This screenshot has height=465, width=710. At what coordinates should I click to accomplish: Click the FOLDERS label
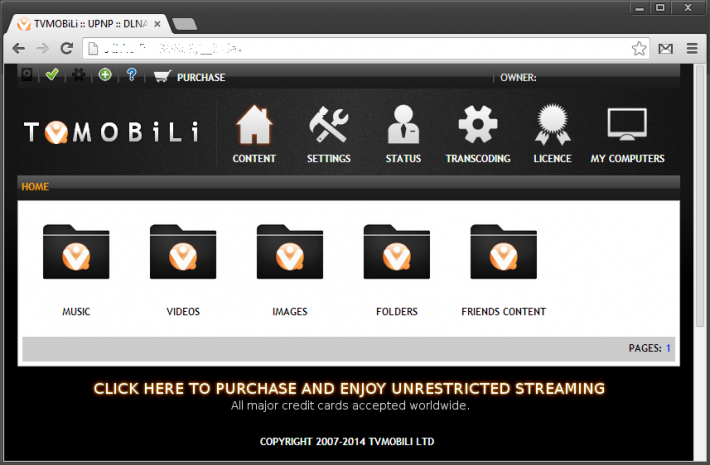(x=397, y=312)
